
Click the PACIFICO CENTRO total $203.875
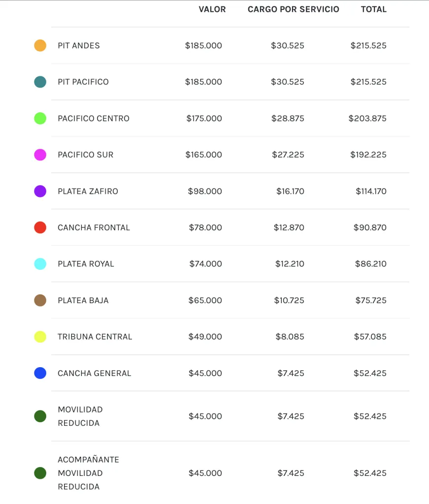coord(367,119)
